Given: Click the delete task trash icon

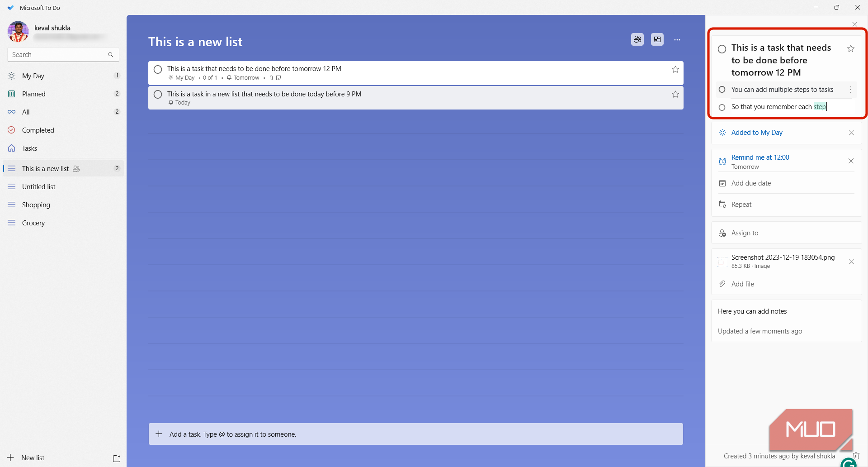Looking at the screenshot, I should tap(856, 456).
